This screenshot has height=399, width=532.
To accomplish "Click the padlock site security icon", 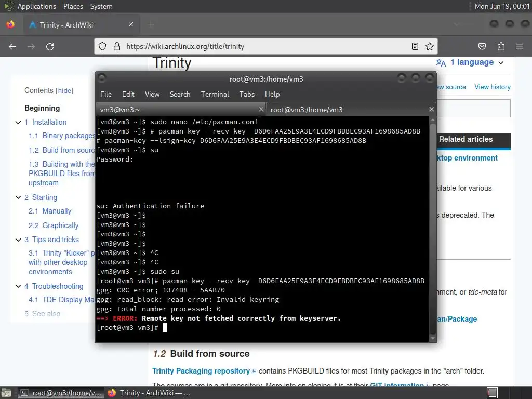I will [117, 46].
